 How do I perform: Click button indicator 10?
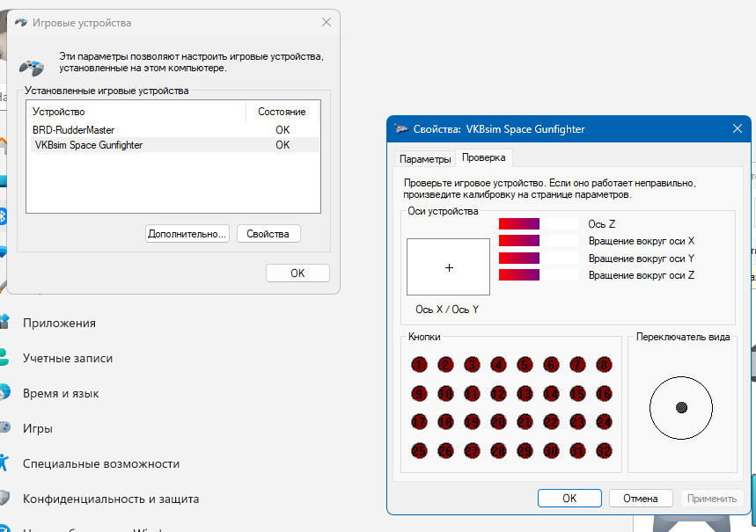tap(445, 394)
